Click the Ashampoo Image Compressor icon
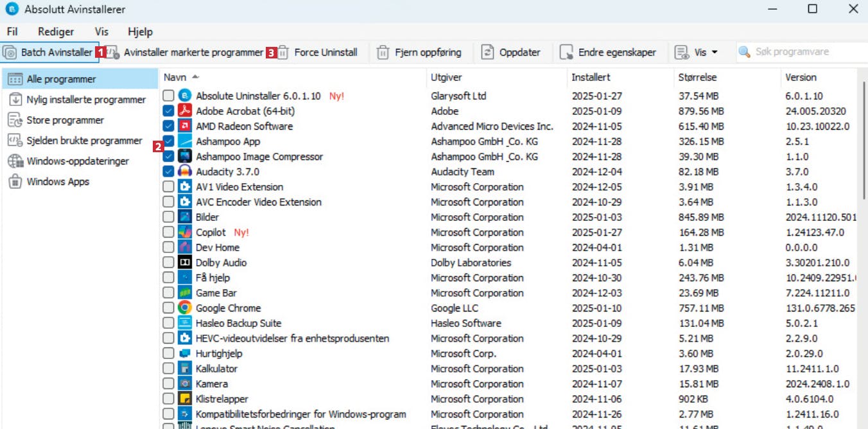 tap(185, 156)
